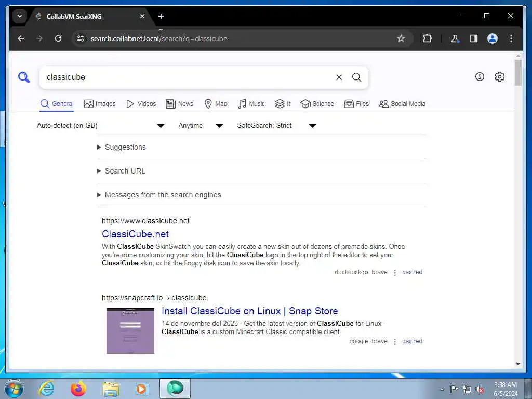The image size is (532, 399).
Task: Click the https://www.classicube.net URL text
Action: [x=145, y=221]
